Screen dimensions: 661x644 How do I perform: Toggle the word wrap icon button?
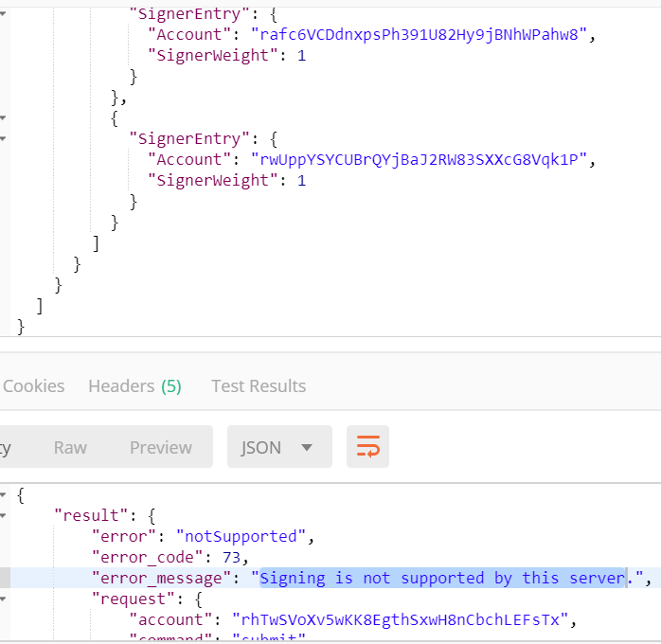pyautogui.click(x=367, y=447)
